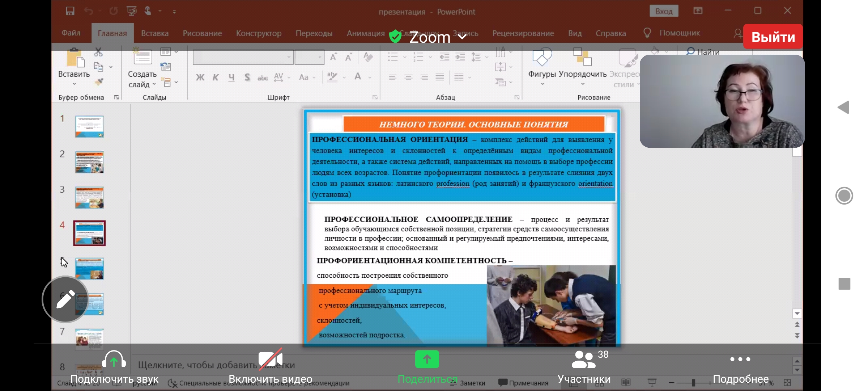Click the Underline (Ч) formatting icon
This screenshot has height=391, width=868.
pos(231,77)
